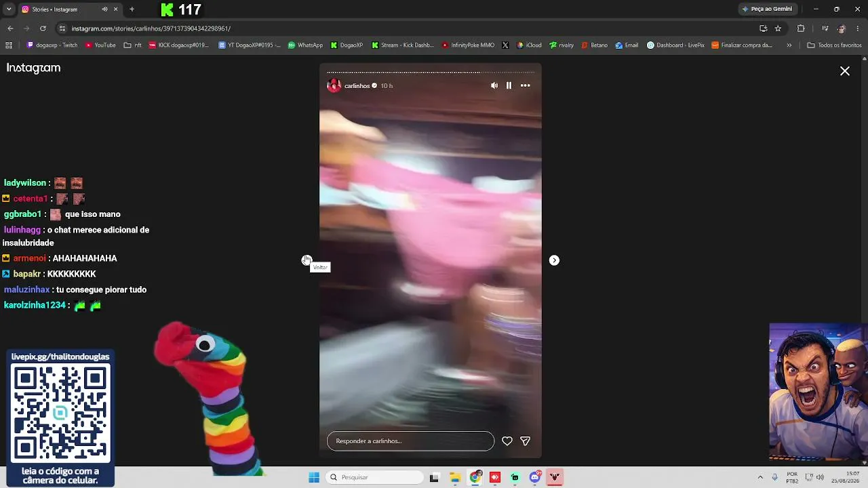Show hidden system tray icons
The image size is (868, 488).
click(760, 477)
